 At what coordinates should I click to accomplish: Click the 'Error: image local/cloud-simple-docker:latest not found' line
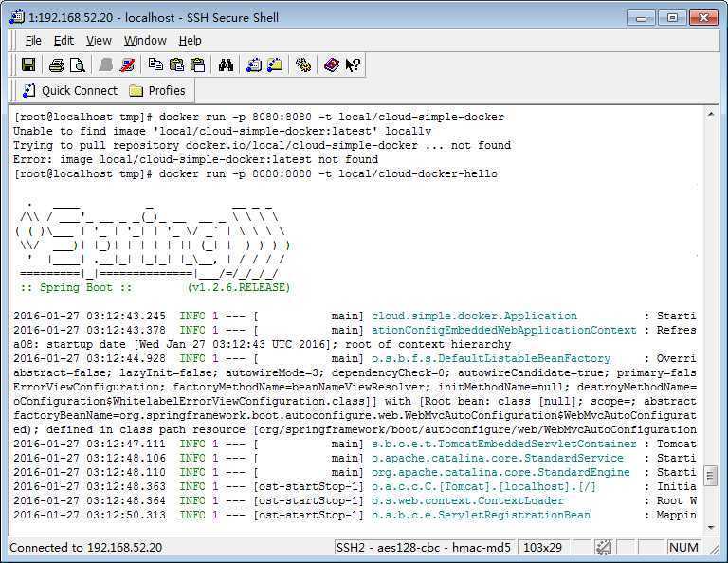coord(196,159)
